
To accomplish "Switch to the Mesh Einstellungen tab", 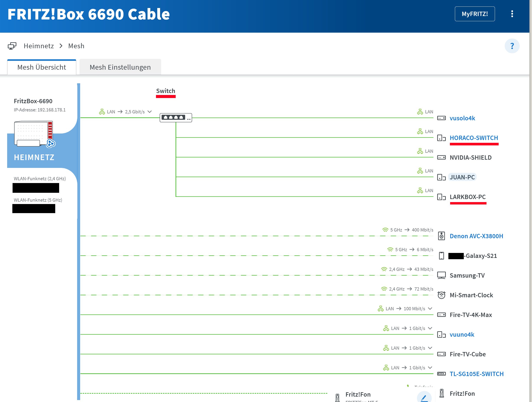I will [x=120, y=67].
